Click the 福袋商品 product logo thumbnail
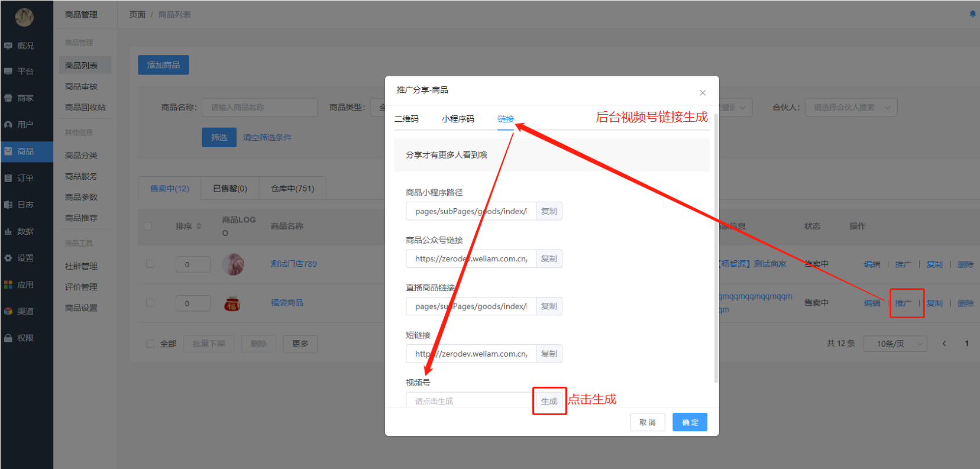980x469 pixels. 232,303
